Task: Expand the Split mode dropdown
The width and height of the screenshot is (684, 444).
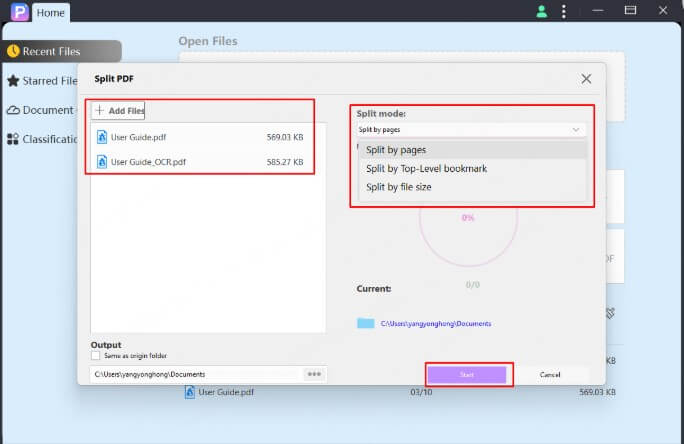Action: [x=471, y=130]
